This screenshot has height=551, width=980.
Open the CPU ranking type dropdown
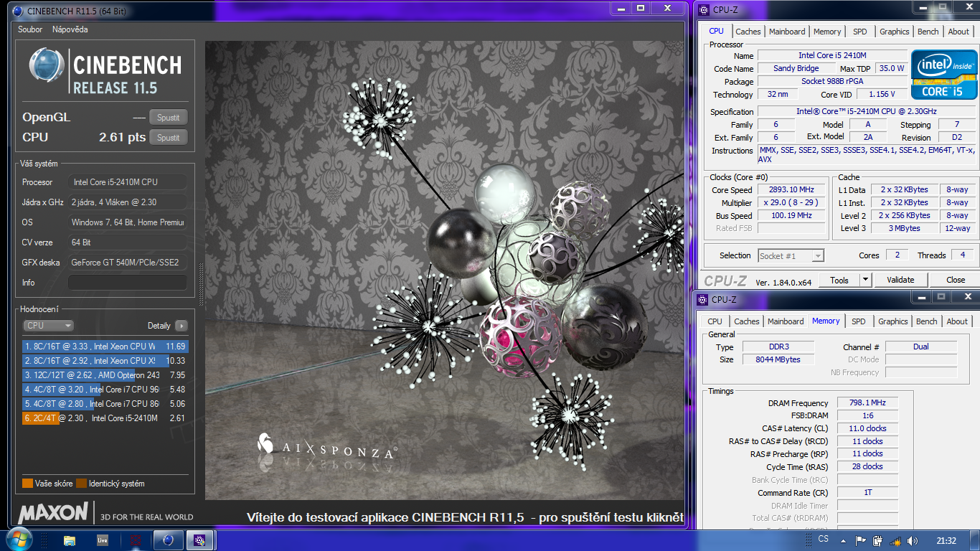pyautogui.click(x=47, y=326)
